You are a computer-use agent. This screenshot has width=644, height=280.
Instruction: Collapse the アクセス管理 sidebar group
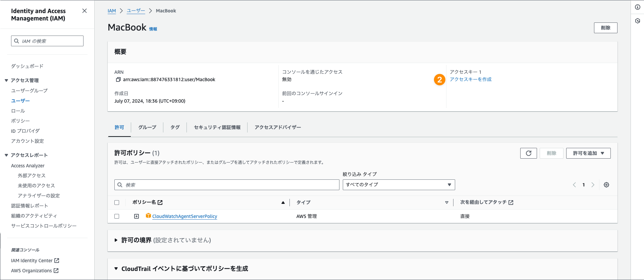(6, 80)
